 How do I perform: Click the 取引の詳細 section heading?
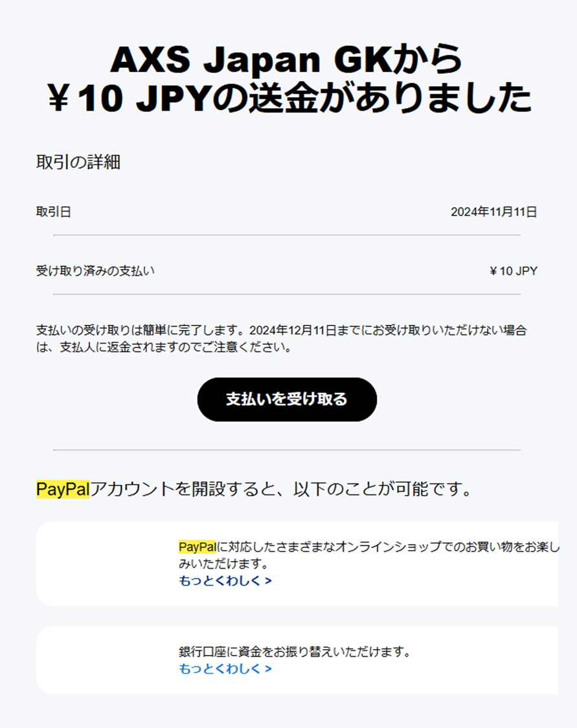(x=78, y=162)
